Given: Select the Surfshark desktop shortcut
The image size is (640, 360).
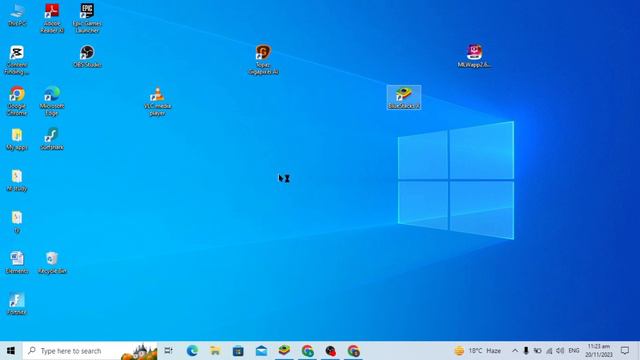Looking at the screenshot, I should pos(52,139).
